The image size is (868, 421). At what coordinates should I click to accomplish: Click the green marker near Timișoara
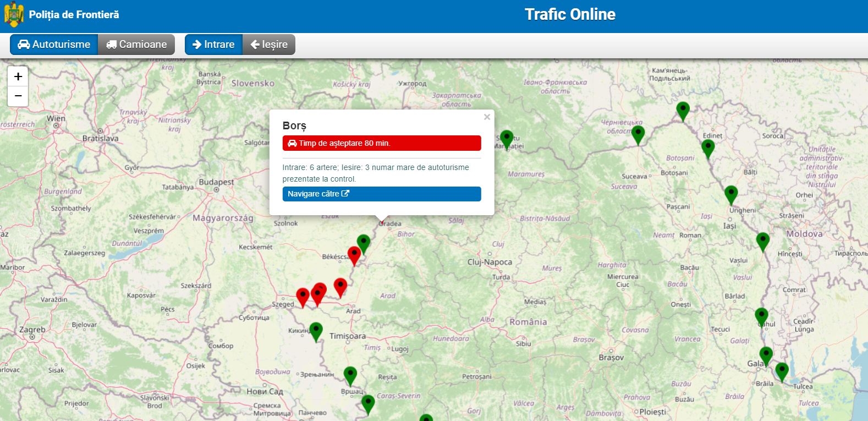point(316,331)
